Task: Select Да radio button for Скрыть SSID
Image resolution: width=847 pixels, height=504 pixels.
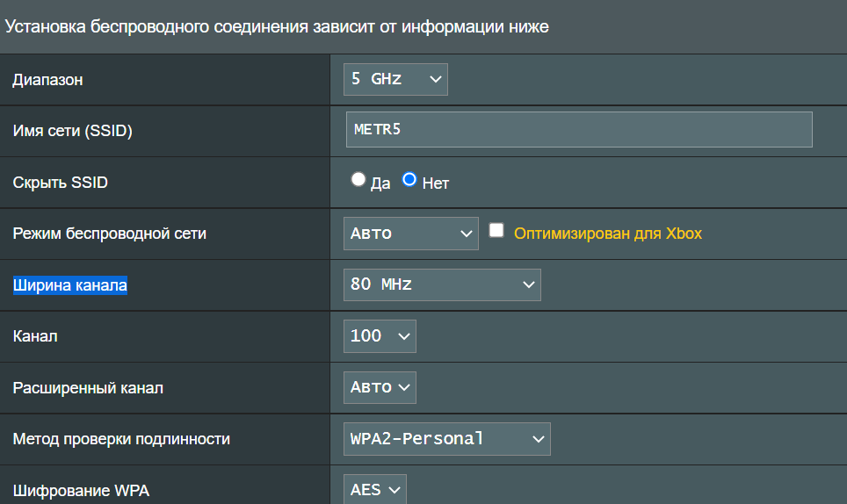Action: (358, 180)
